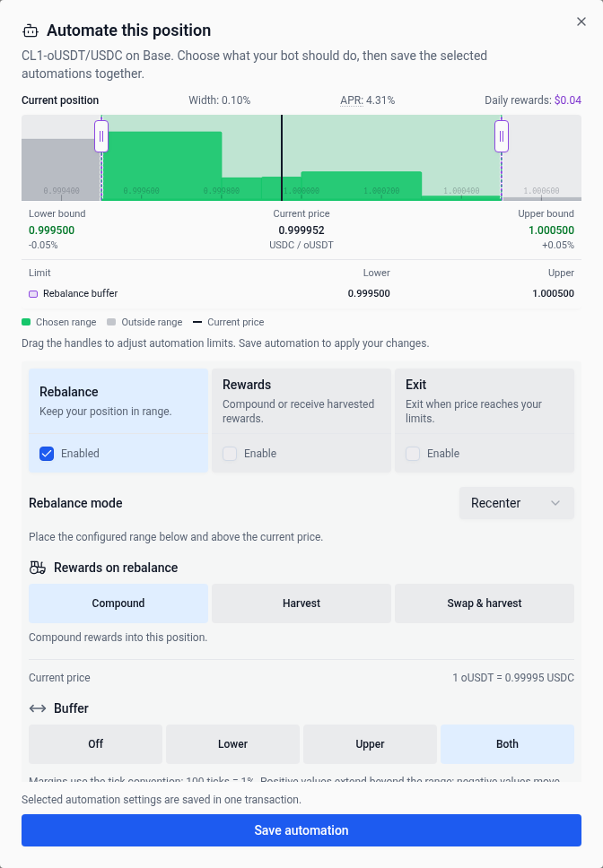The width and height of the screenshot is (603, 868).
Task: Set Buffer to Both
Action: 507,744
